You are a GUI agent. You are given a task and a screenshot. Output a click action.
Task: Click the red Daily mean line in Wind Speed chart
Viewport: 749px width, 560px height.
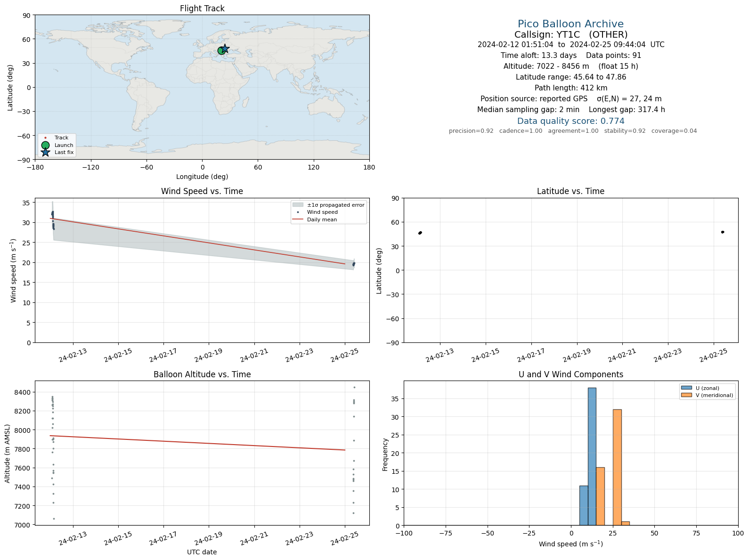coord(198,241)
